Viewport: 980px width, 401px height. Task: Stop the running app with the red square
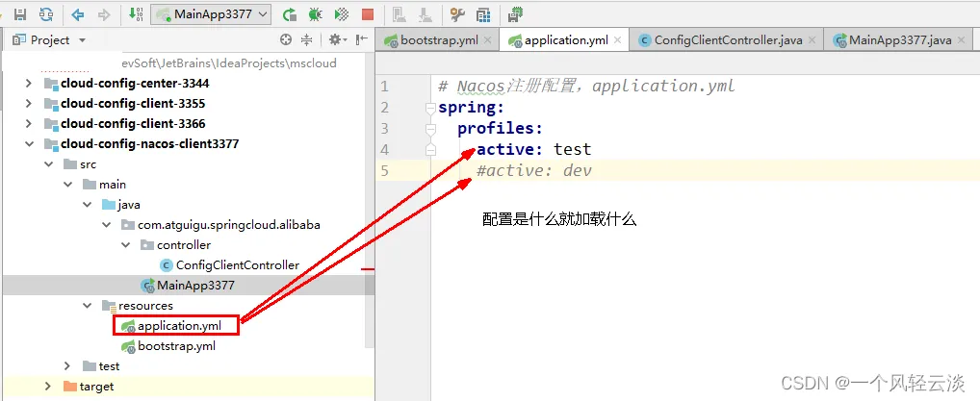tap(368, 14)
